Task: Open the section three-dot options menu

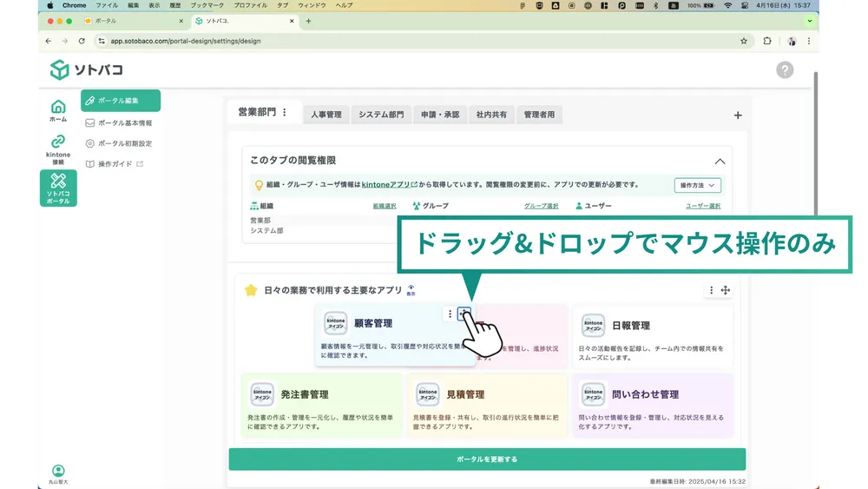Action: [712, 290]
